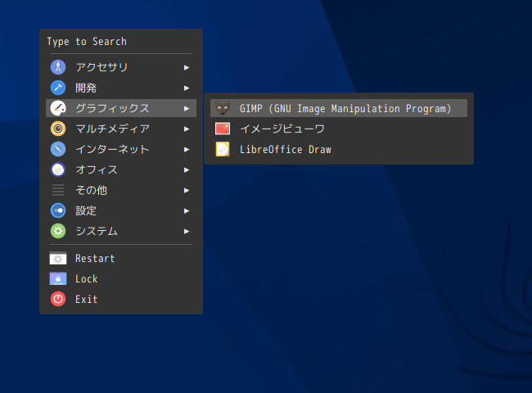The width and height of the screenshot is (532, 393).
Task: Click the LibreOffice Draw icon
Action: click(x=223, y=149)
